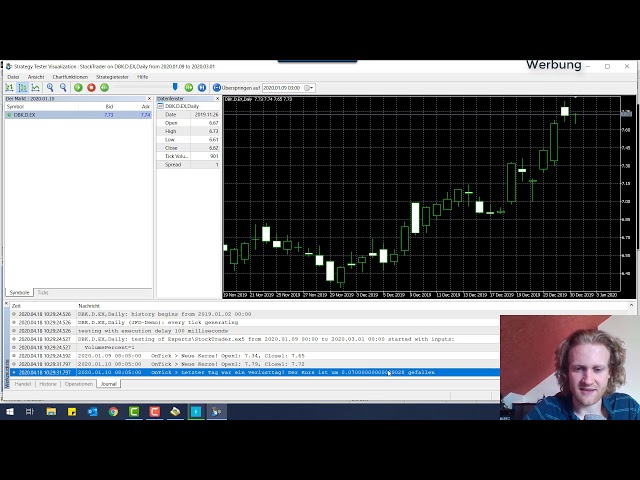
Task: Switch to the Operationen tab
Action: 78,384
